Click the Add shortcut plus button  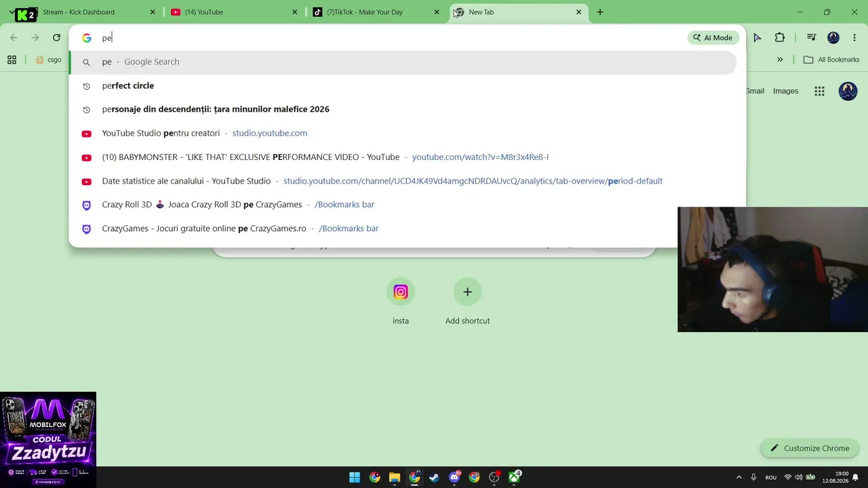click(467, 292)
